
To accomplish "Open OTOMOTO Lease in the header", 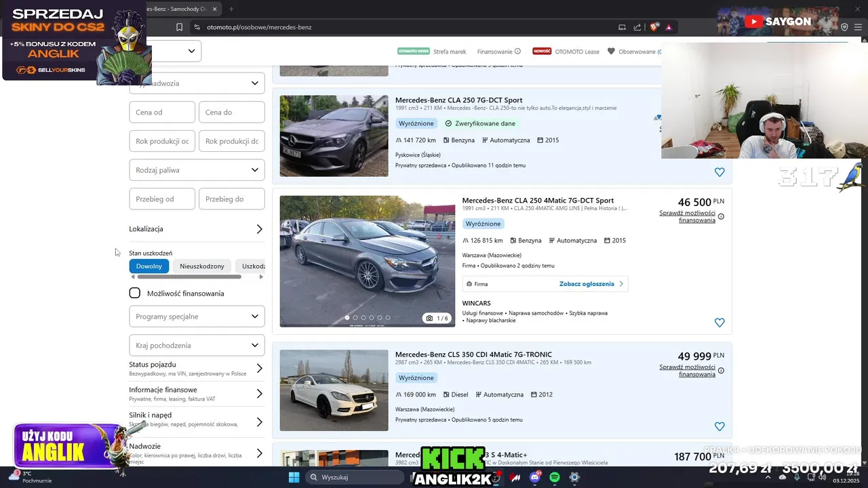I will [577, 52].
